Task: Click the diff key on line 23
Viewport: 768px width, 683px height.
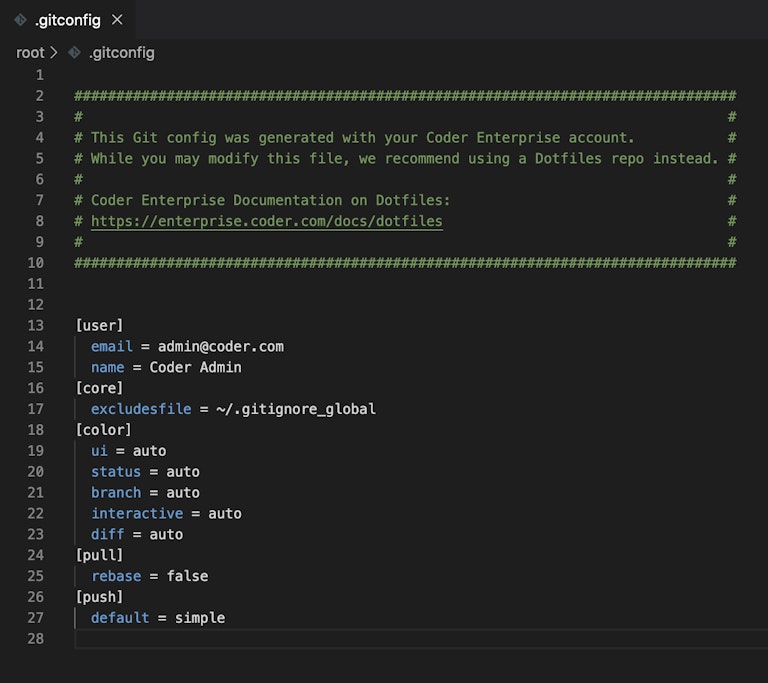Action: click(108, 534)
